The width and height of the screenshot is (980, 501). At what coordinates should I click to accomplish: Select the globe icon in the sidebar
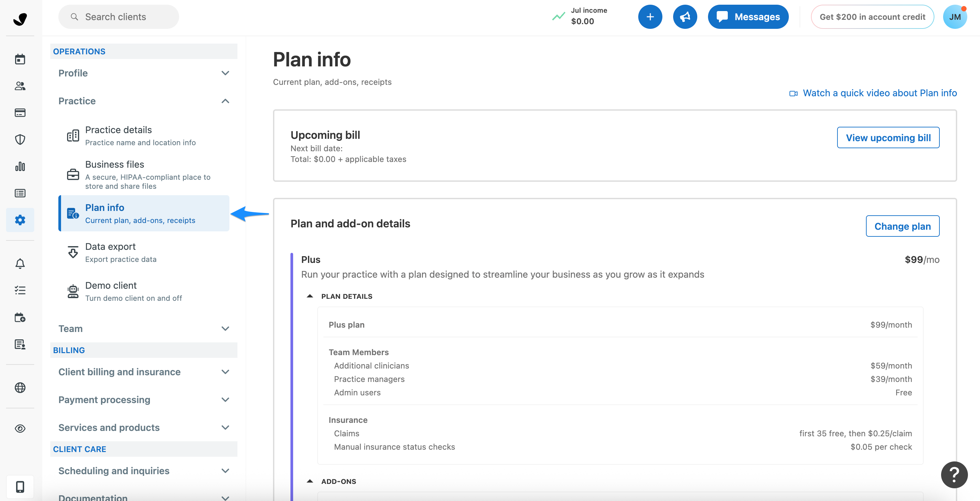point(20,388)
